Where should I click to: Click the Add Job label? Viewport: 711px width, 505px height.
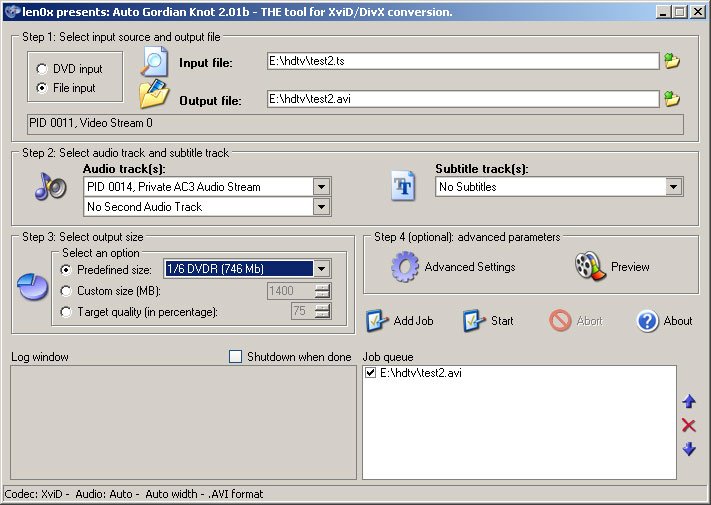[413, 321]
